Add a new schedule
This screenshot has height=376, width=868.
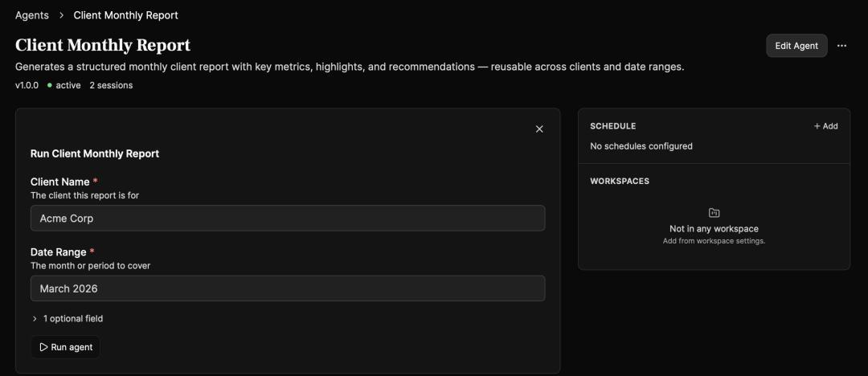pyautogui.click(x=825, y=126)
